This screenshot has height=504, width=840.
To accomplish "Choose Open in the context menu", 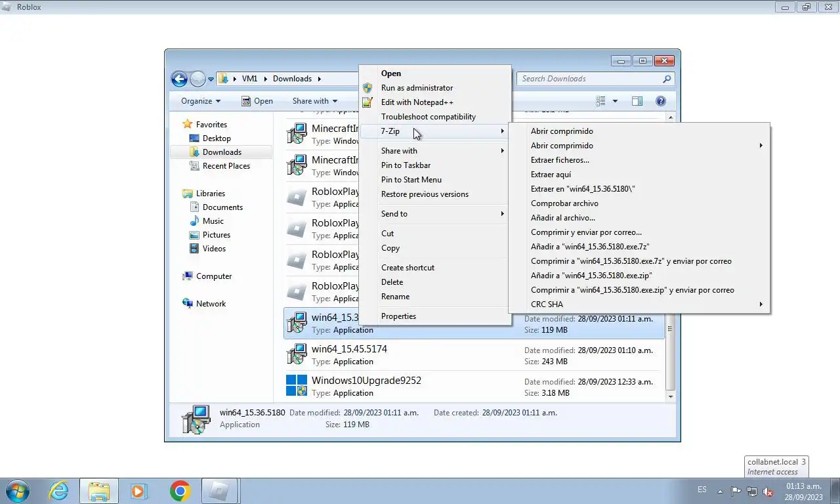I will point(434,73).
